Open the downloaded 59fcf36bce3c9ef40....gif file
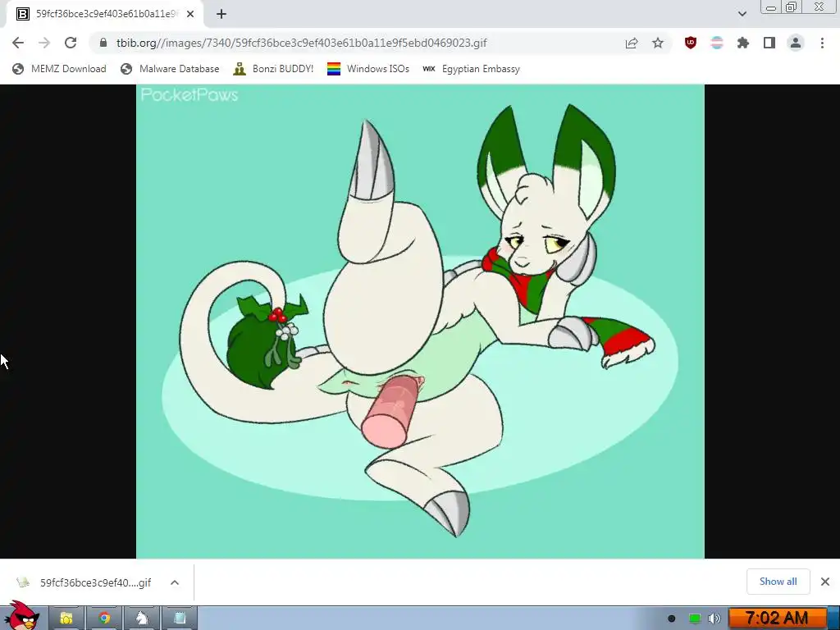Viewport: 840px width, 630px height. point(84,582)
